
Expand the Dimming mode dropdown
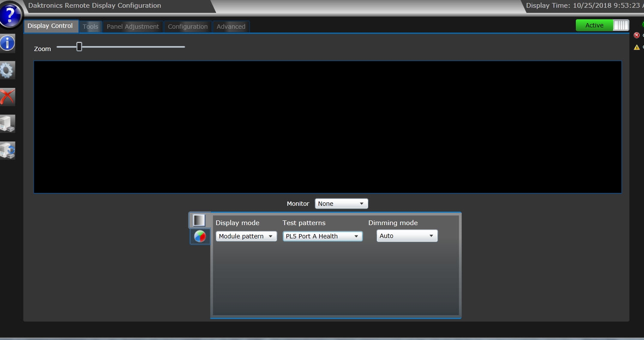point(407,236)
